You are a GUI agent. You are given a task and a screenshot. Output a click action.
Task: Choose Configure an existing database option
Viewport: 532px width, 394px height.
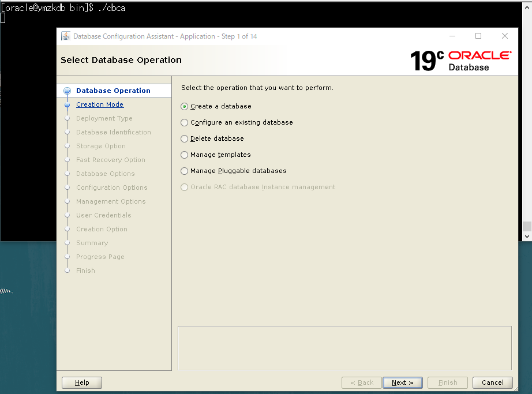pyautogui.click(x=184, y=122)
